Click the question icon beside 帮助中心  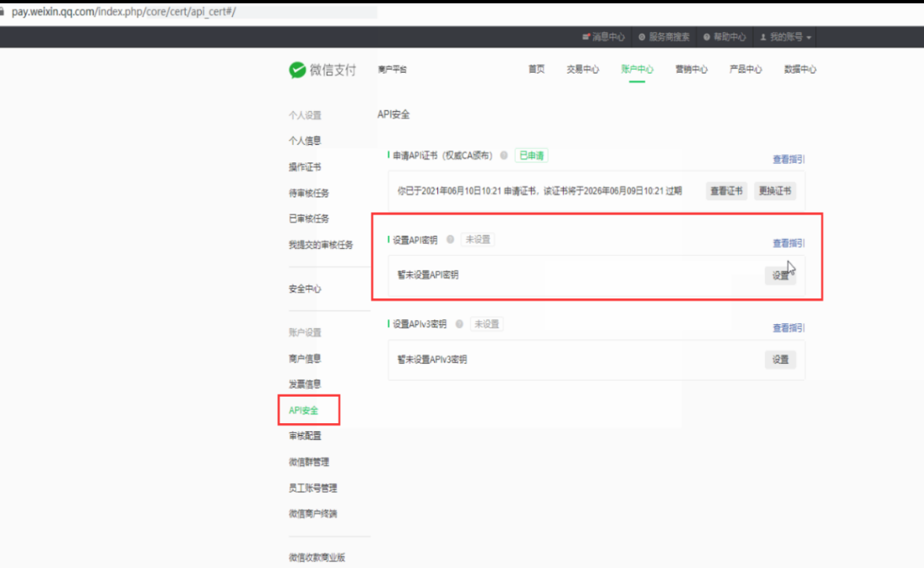point(706,37)
